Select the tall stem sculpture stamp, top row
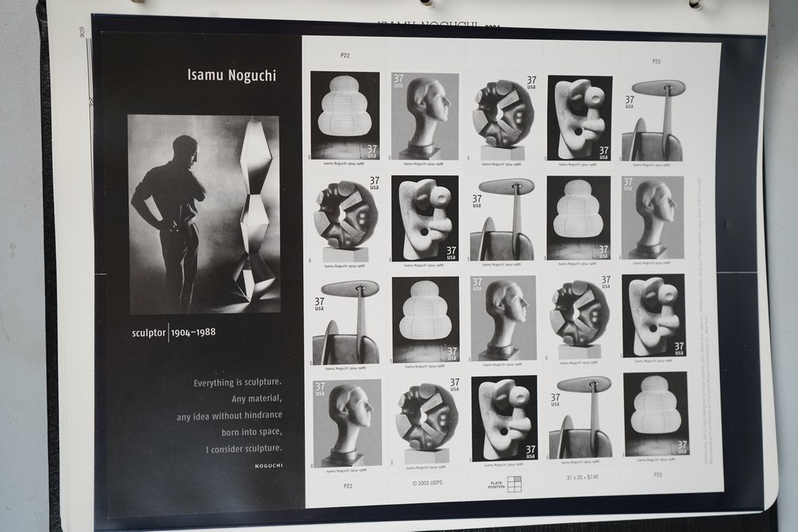The image size is (798, 532). [x=654, y=120]
